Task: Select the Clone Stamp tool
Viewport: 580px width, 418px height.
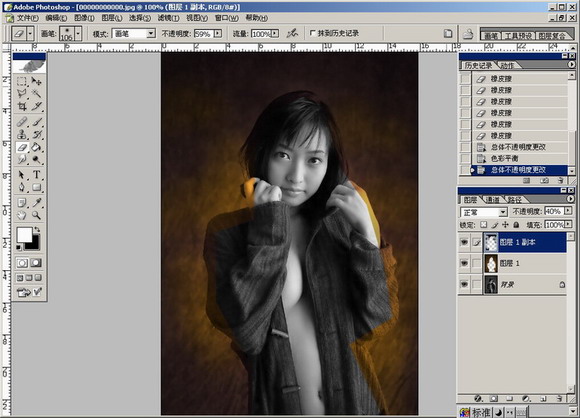Action: click(22, 134)
